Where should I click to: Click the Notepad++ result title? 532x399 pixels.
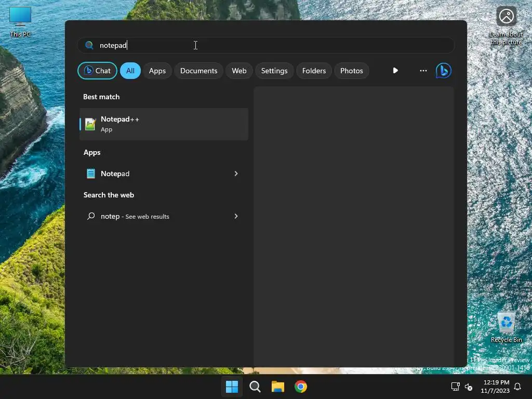[x=120, y=119]
